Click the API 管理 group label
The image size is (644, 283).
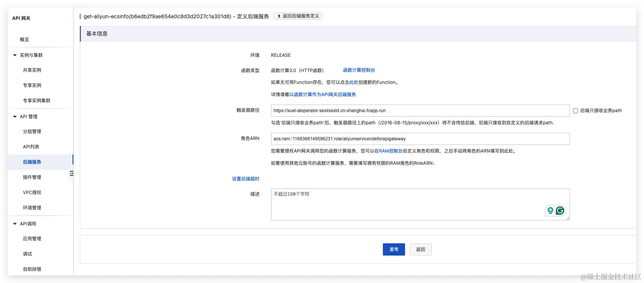click(x=29, y=117)
